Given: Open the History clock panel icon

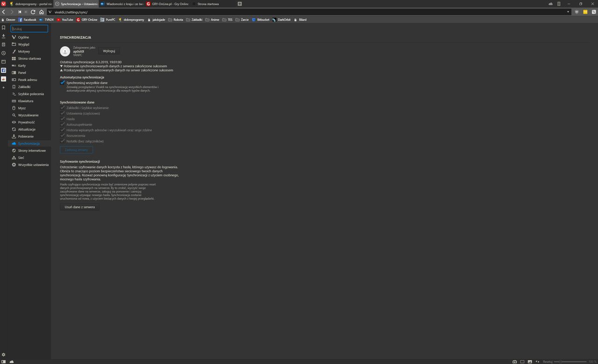Looking at the screenshot, I should click(3, 53).
